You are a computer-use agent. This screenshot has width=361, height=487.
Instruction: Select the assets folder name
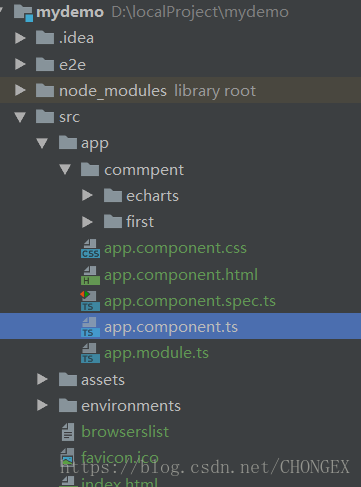tap(103, 380)
